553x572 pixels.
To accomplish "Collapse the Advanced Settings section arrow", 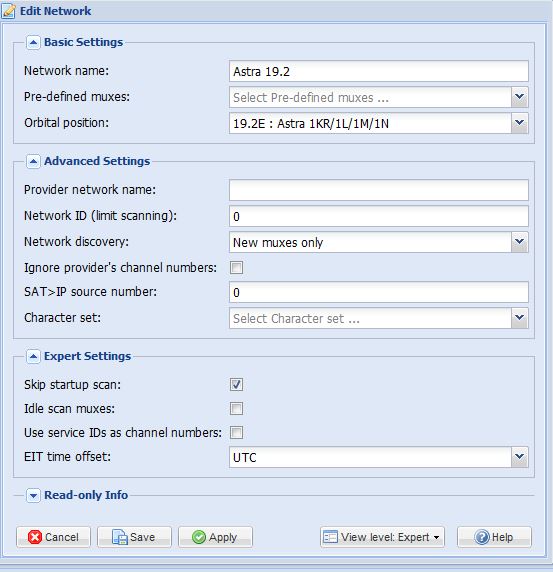I will point(33,161).
